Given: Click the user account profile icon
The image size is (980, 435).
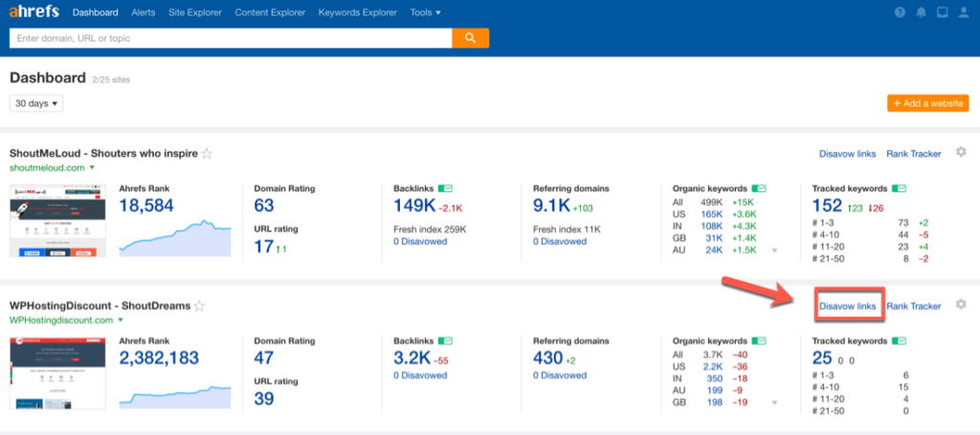Looking at the screenshot, I should click(x=963, y=12).
